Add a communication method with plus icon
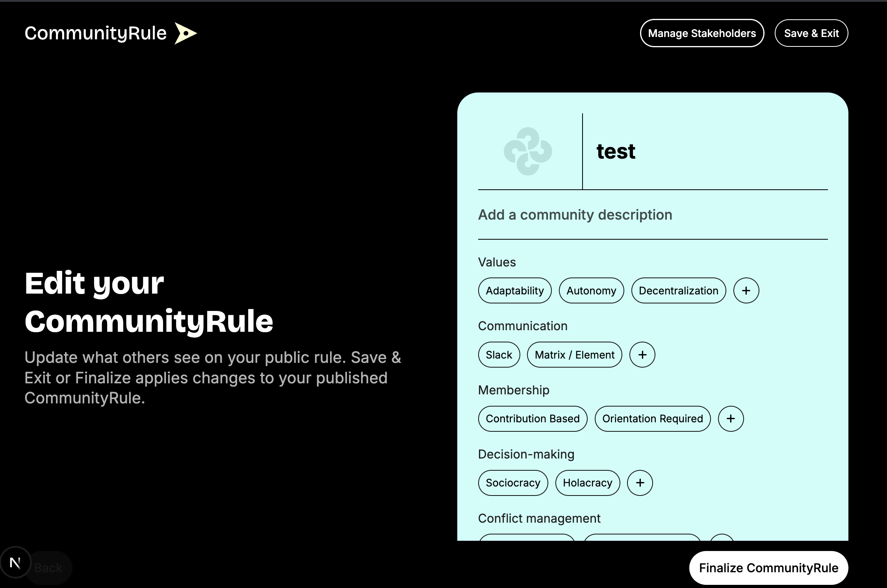887x588 pixels. [642, 355]
